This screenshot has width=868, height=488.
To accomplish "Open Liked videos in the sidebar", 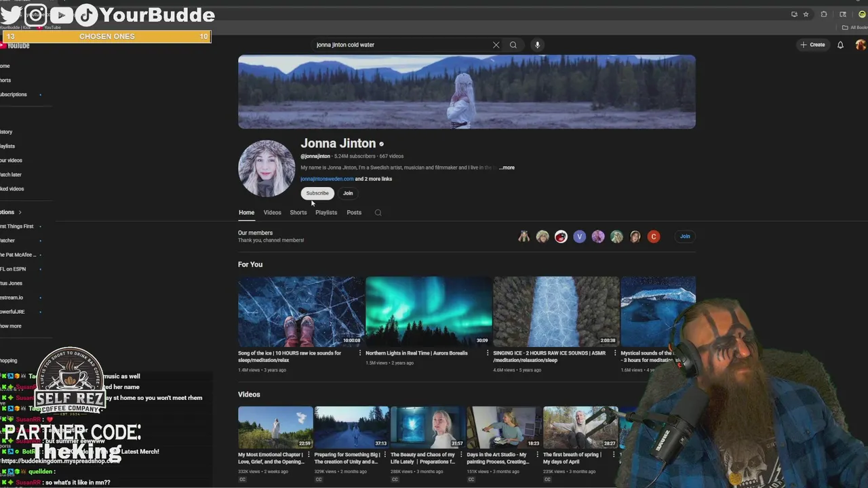I will coord(12,189).
